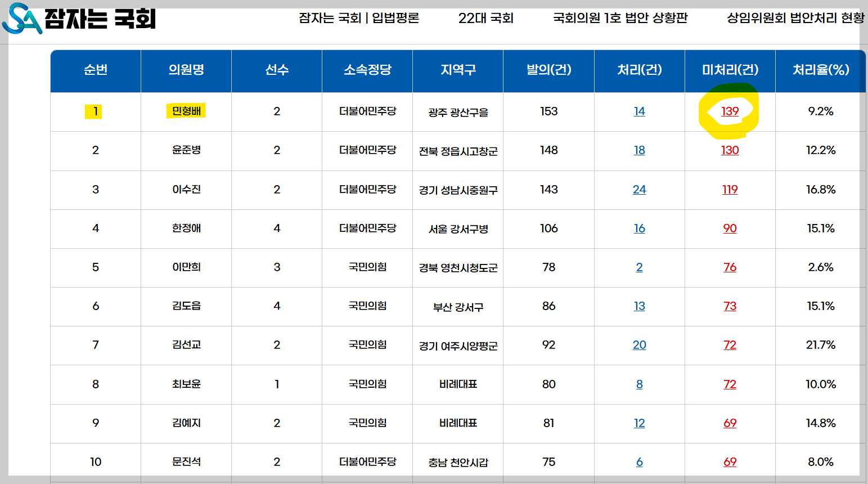The image size is (868, 484).
Task: Open the 잠자는 국회 | 입법평론 menu
Action: [x=359, y=18]
